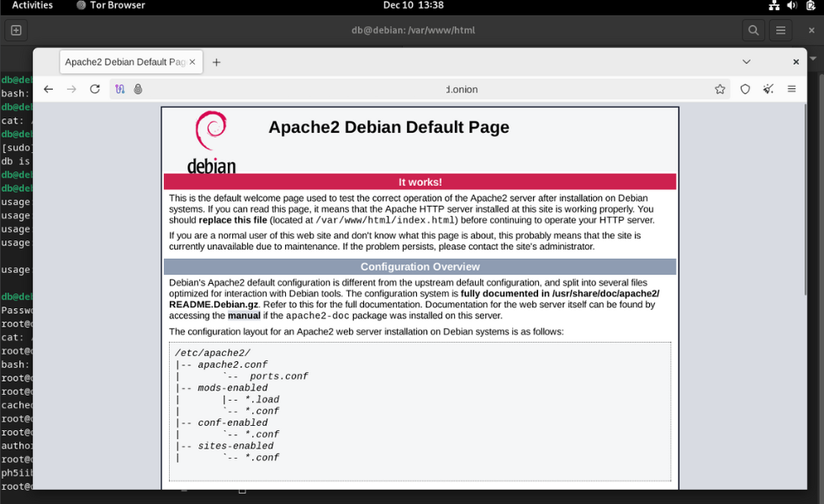Open the terminal window hamburger menu
The height and width of the screenshot is (504, 824).
coord(780,30)
